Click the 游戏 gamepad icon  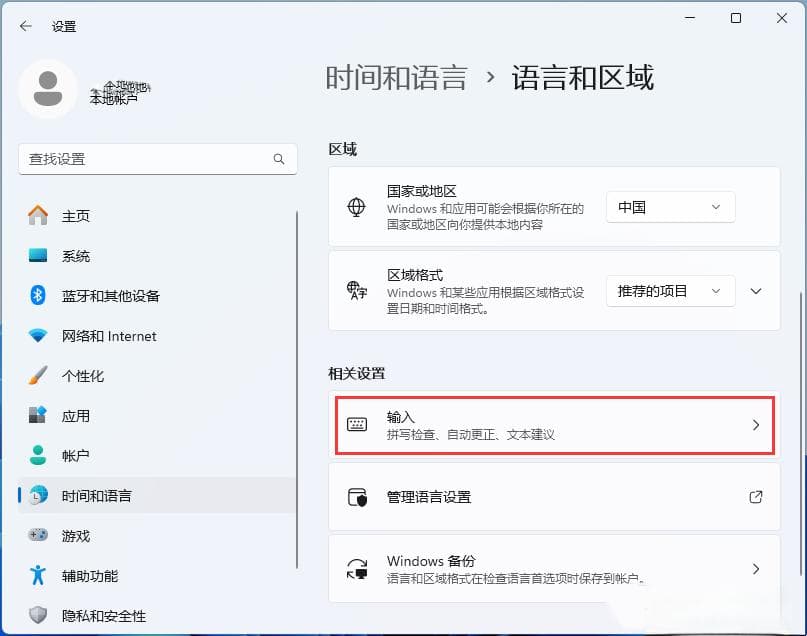38,535
